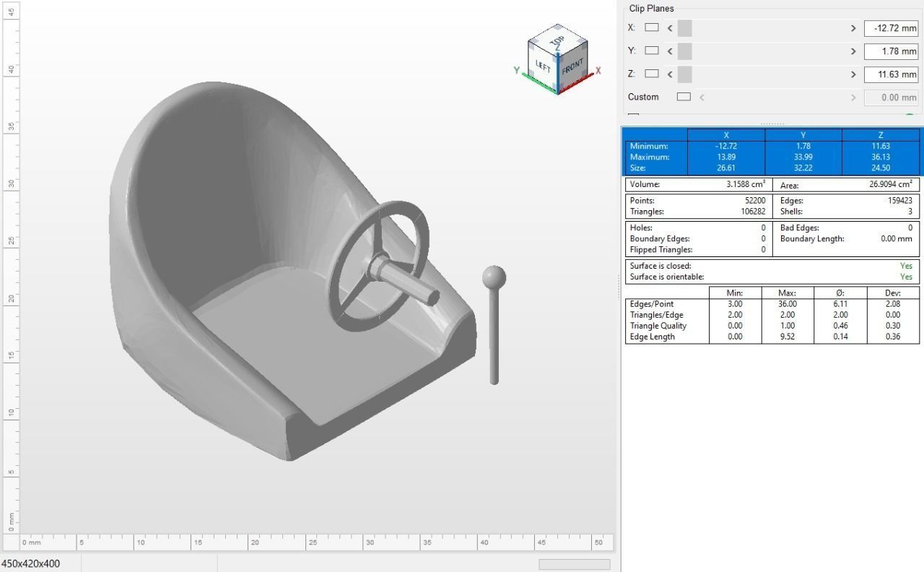Enable the Custom clip plane checkbox
This screenshot has height=572, width=924.
[684, 97]
